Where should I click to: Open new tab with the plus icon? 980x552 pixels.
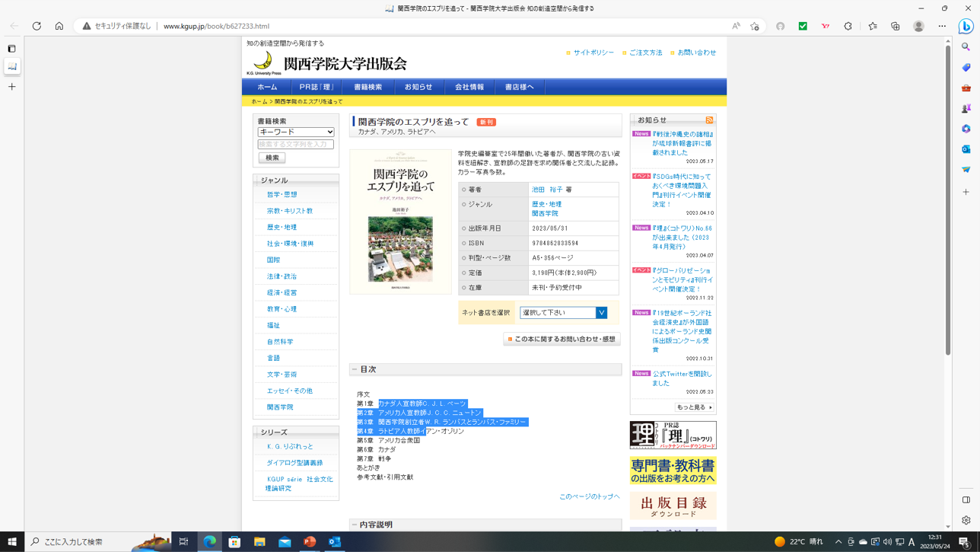(x=11, y=87)
